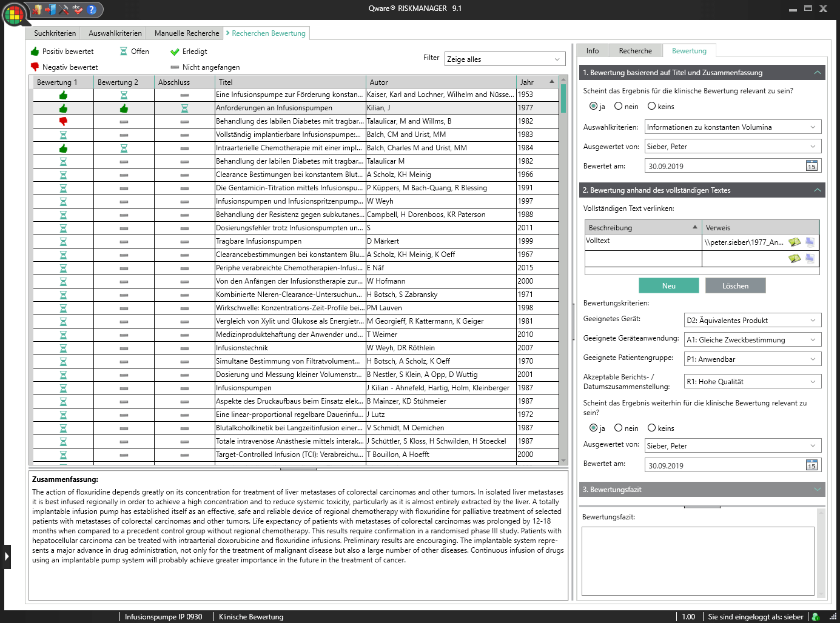840x623 pixels.
Task: Click the close project folder icon
Action: coord(38,9)
